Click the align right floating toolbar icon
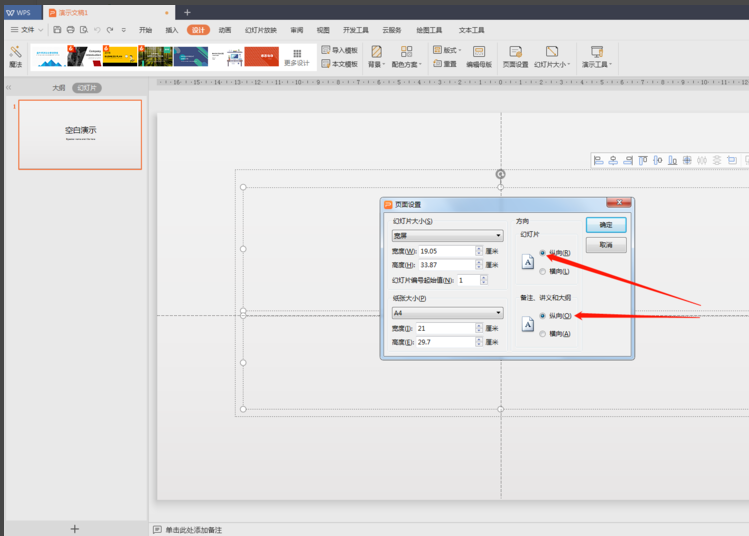This screenshot has width=749, height=536. click(x=628, y=161)
